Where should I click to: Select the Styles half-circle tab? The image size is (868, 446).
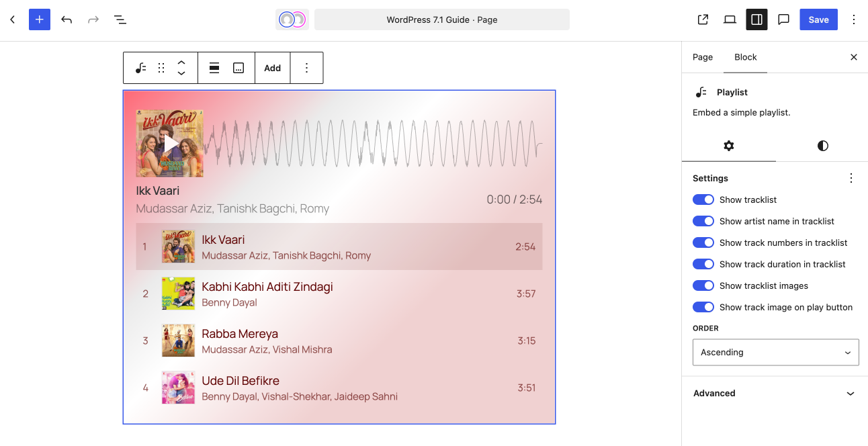point(823,146)
